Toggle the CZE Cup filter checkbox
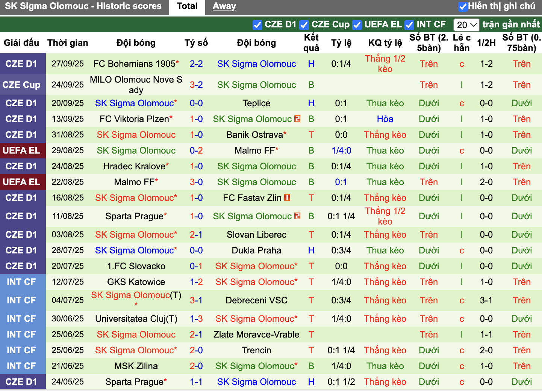 click(x=304, y=25)
